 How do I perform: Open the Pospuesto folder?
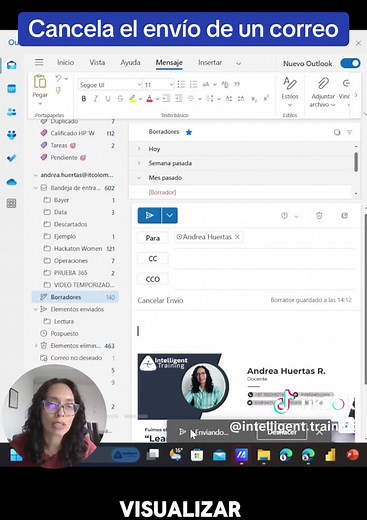pos(64,333)
